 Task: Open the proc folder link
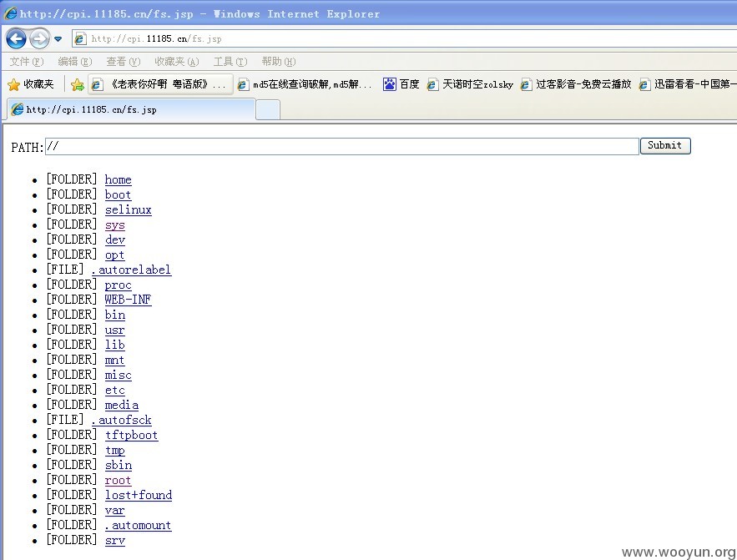tap(118, 285)
